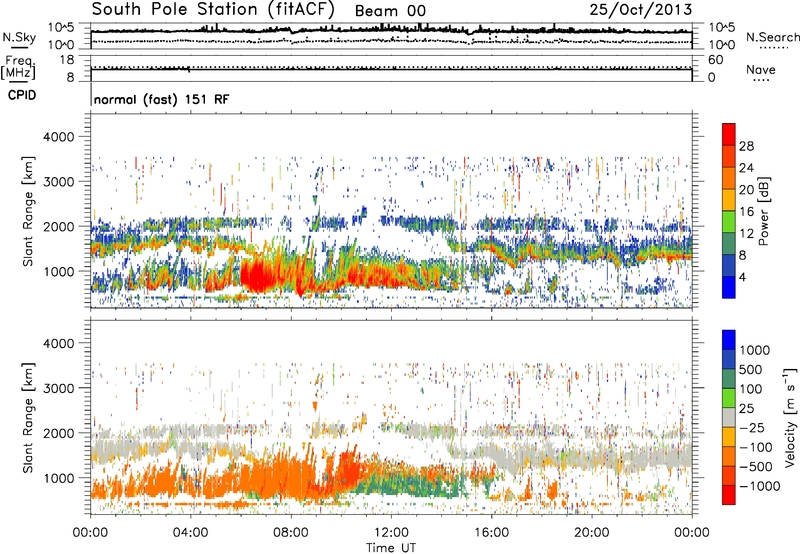Click the intense red power echo near 07:00

(258, 275)
